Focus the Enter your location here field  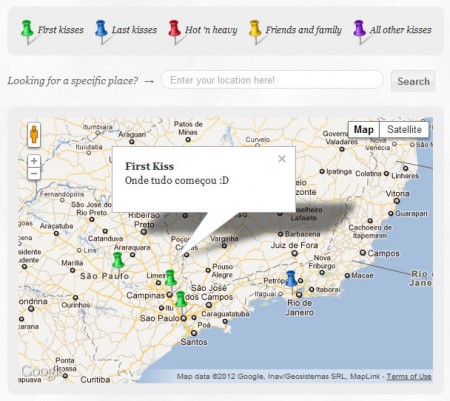tap(272, 80)
